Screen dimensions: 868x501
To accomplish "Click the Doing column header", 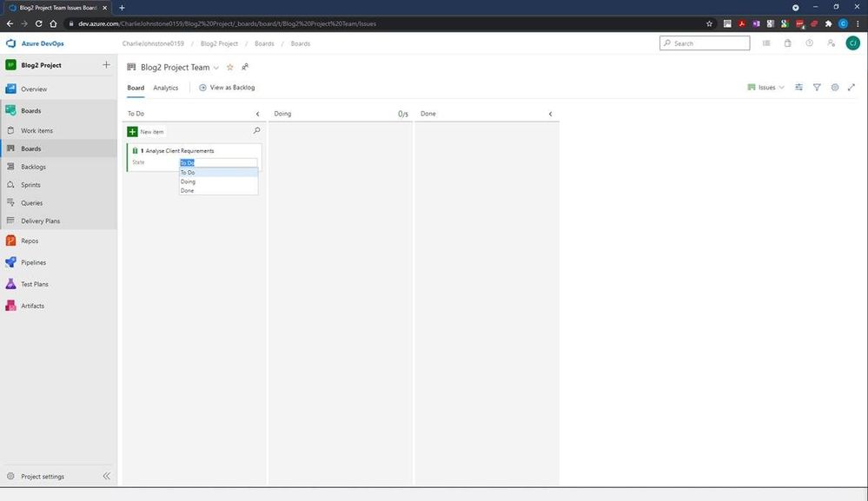I will tap(282, 114).
